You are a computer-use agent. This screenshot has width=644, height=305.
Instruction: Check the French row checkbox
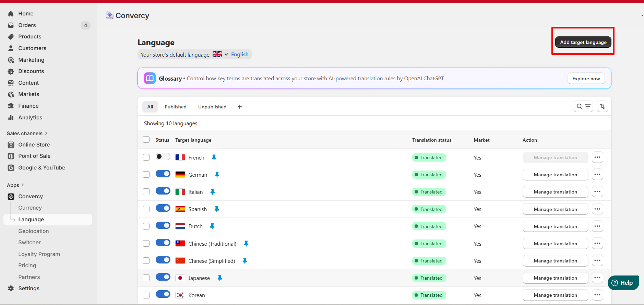tap(146, 157)
